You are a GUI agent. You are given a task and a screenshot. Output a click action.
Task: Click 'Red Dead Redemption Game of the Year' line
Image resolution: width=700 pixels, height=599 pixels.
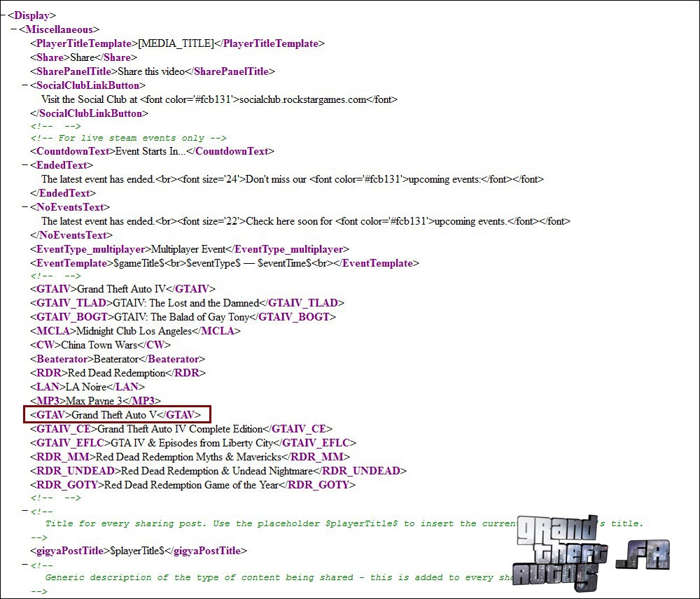coord(193,485)
